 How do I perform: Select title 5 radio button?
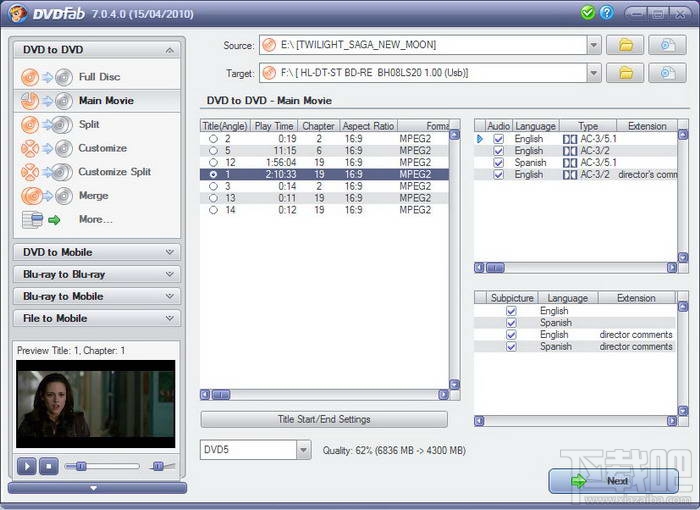tap(213, 151)
